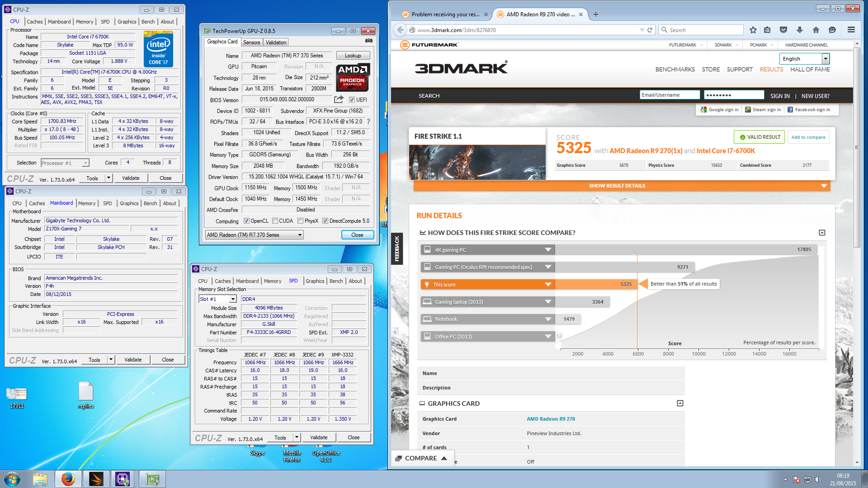868x488 pixels.
Task: Open the Firefox hamburger menu
Action: [851, 30]
